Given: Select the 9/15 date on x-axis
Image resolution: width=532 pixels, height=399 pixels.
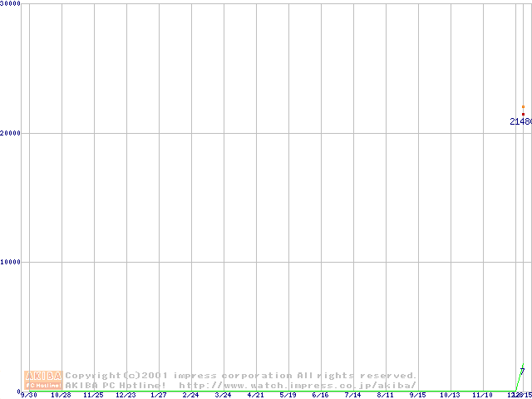Looking at the screenshot, I should click(417, 395).
